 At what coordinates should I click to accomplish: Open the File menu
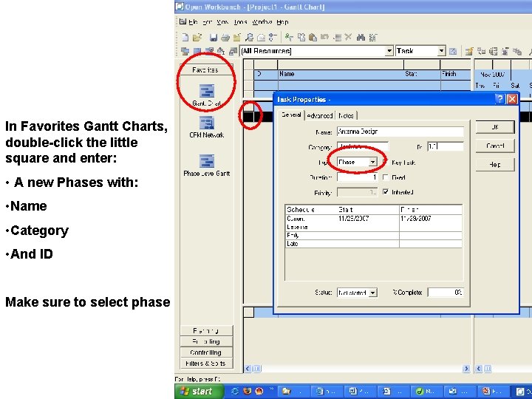point(193,22)
